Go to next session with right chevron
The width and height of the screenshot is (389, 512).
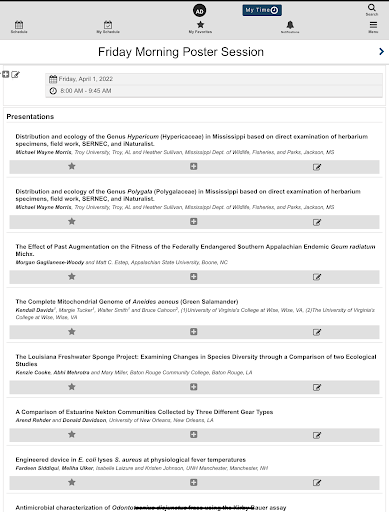pos(382,51)
